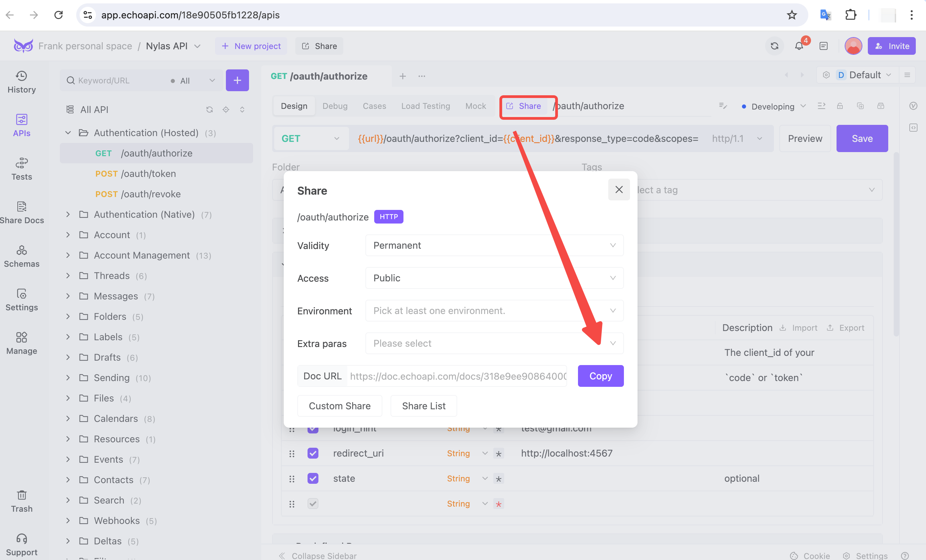Screen dimensions: 926x560
Task: Click the Custom Share button
Action: pos(340,406)
